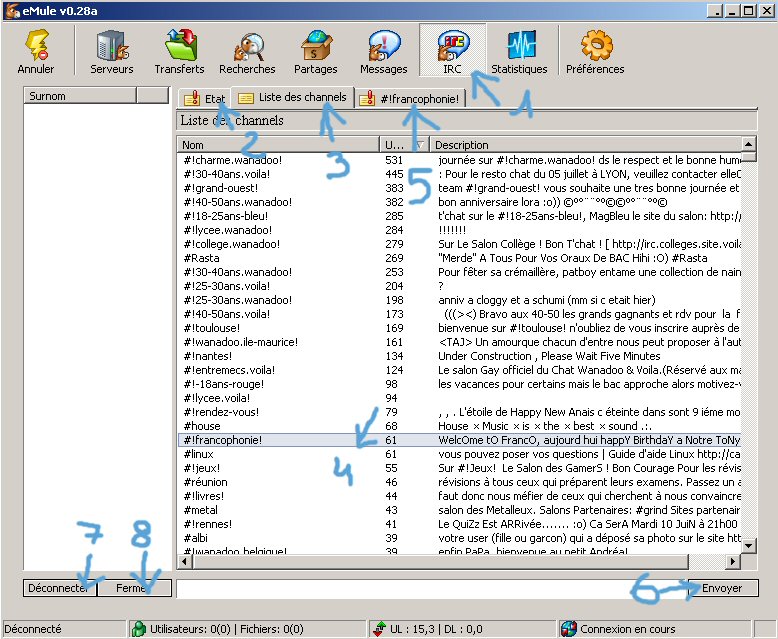The width and height of the screenshot is (778, 639).
Task: Select channel #!wanadoo.ile-maurice!
Action: (x=459, y=342)
